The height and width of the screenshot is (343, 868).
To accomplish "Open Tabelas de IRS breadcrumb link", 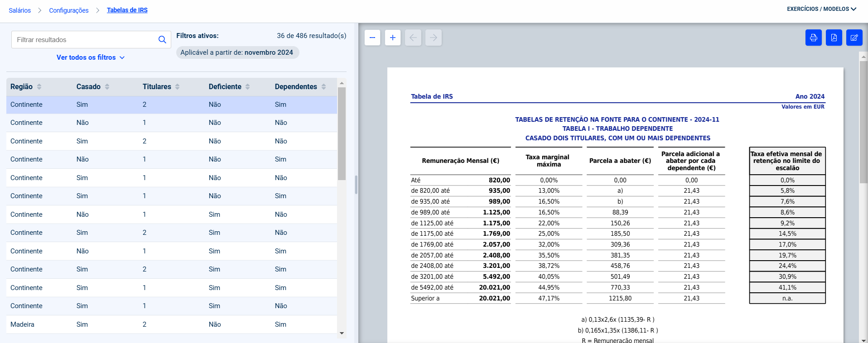I will tap(127, 10).
